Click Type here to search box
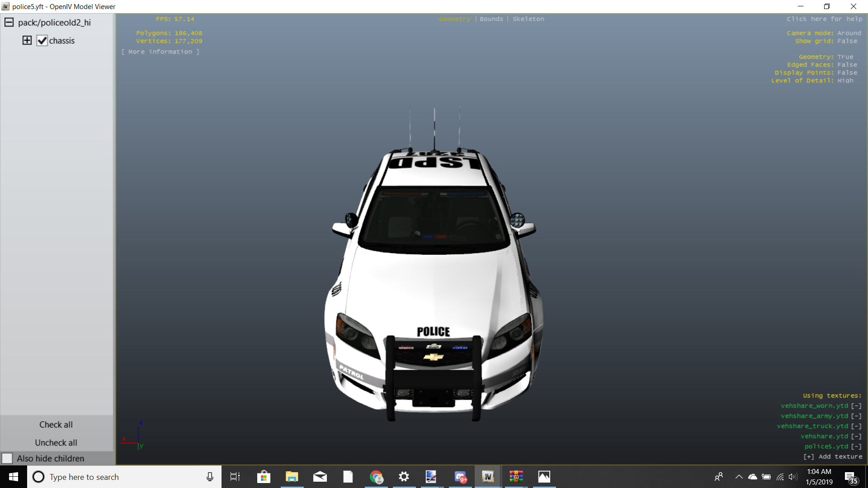868x488 pixels. pos(118,477)
